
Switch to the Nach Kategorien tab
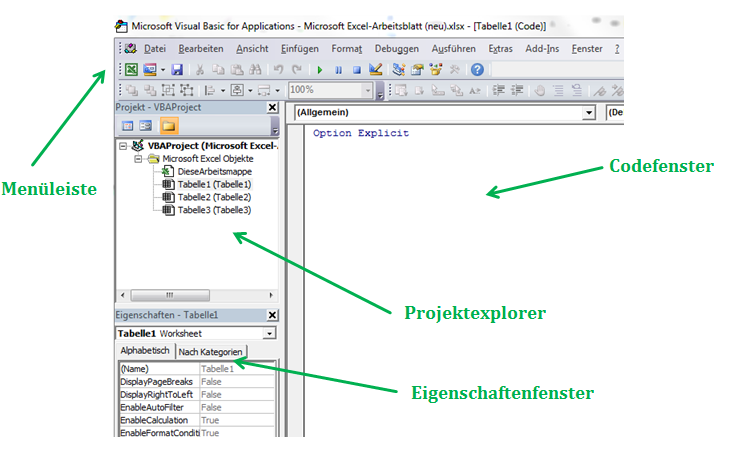[210, 352]
